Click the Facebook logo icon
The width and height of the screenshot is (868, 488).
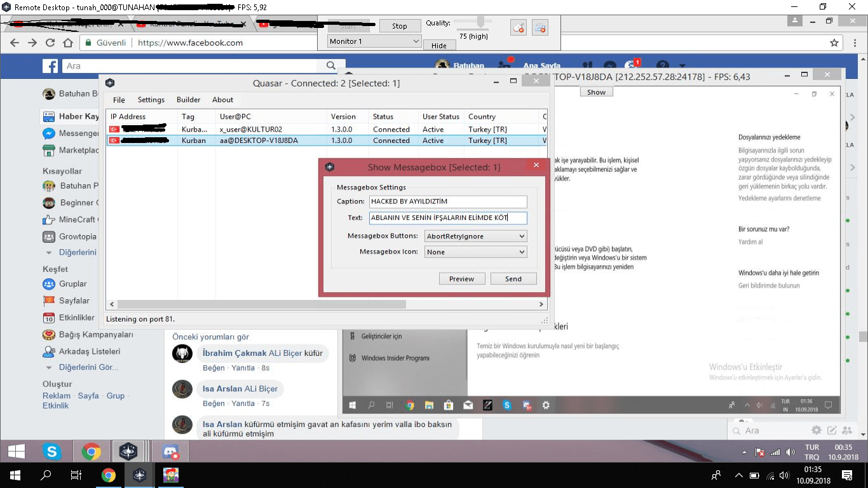(50, 65)
